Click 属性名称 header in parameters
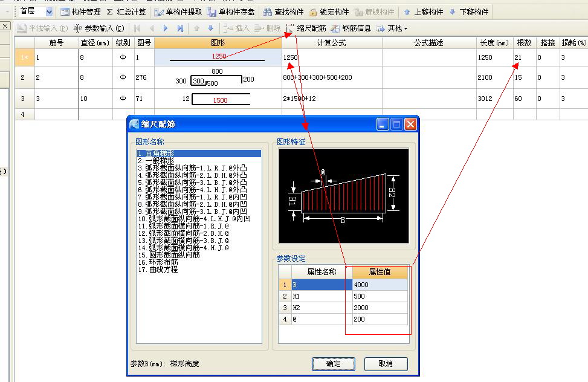The image size is (588, 382). pyautogui.click(x=321, y=271)
